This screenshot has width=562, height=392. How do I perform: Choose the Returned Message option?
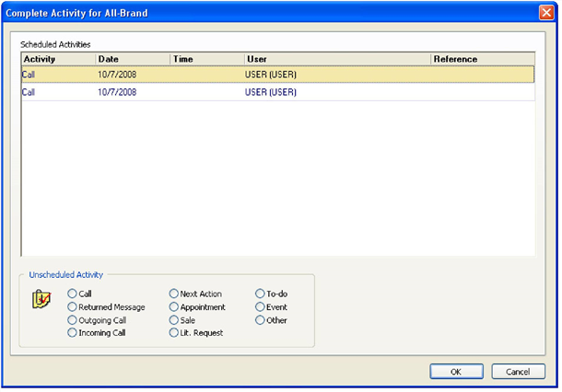point(73,307)
